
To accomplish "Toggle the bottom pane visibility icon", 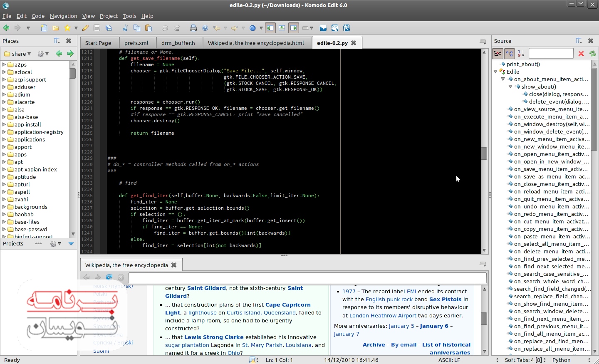I will [x=282, y=28].
